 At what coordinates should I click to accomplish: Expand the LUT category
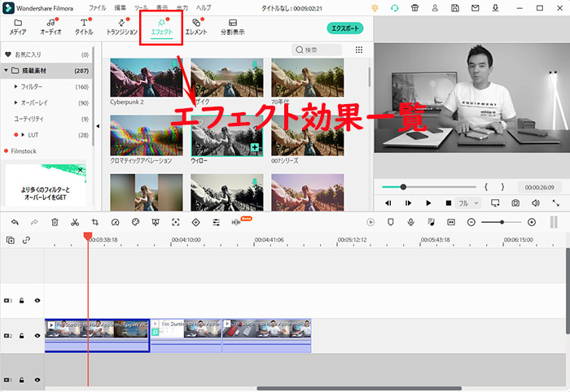[23, 135]
